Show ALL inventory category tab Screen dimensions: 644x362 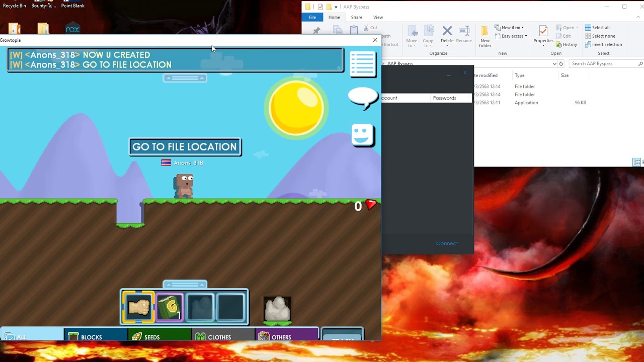pos(32,335)
